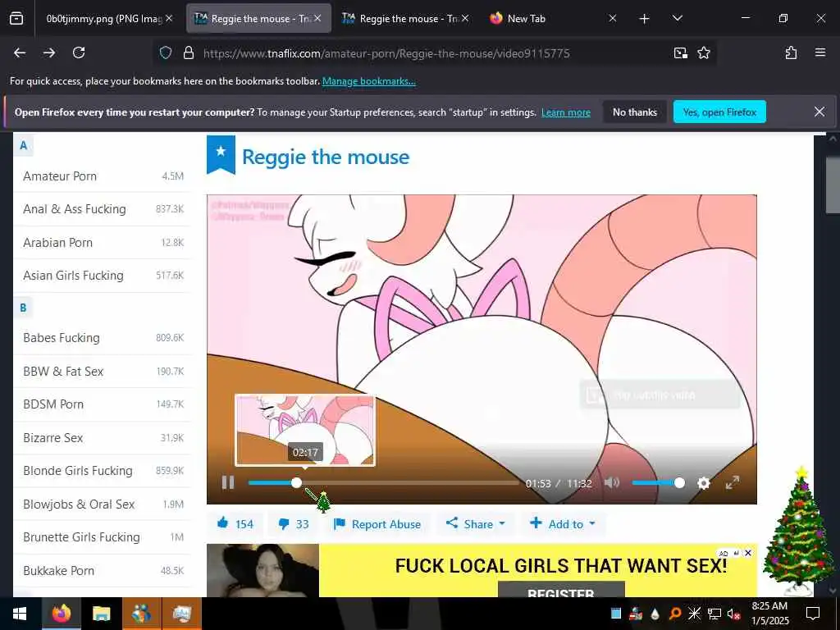Dismiss the Firefox startup notification bar

(819, 112)
